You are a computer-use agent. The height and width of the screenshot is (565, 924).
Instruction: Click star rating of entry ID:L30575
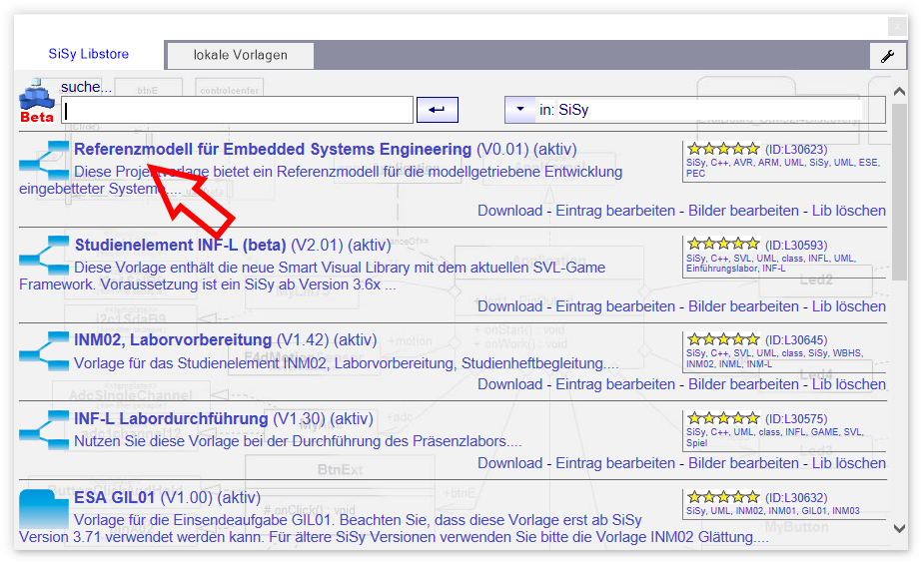coord(723,417)
